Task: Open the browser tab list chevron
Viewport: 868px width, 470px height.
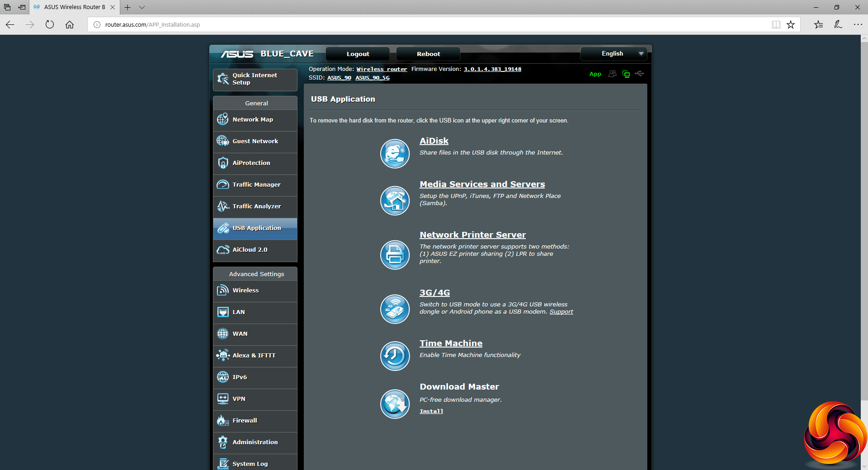Action: click(142, 7)
